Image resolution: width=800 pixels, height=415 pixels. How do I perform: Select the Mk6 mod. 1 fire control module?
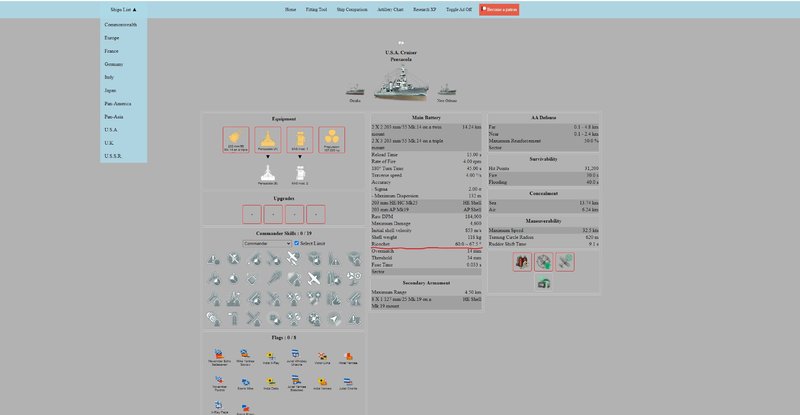click(x=300, y=140)
